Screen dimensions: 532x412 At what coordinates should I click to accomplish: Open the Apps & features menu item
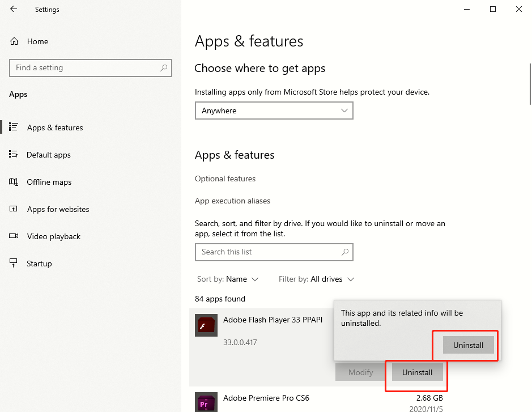point(55,128)
